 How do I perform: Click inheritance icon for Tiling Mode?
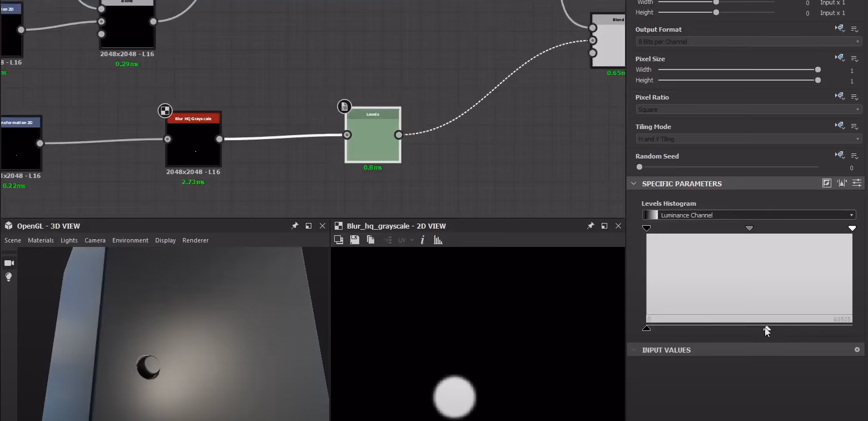click(840, 126)
